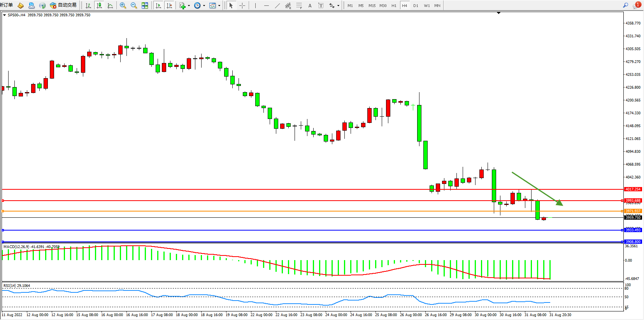Switch to the D1 timeframe
The image size is (644, 320).
(416, 5)
